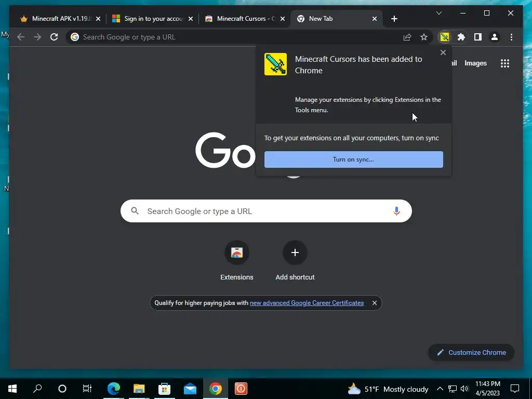This screenshot has height=399, width=532.
Task: Open the three-dot Chrome menu
Action: 511,37
